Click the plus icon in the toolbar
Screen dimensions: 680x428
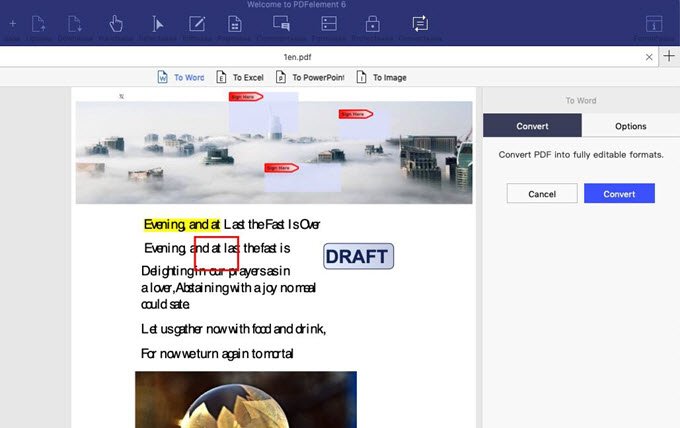[x=13, y=23]
